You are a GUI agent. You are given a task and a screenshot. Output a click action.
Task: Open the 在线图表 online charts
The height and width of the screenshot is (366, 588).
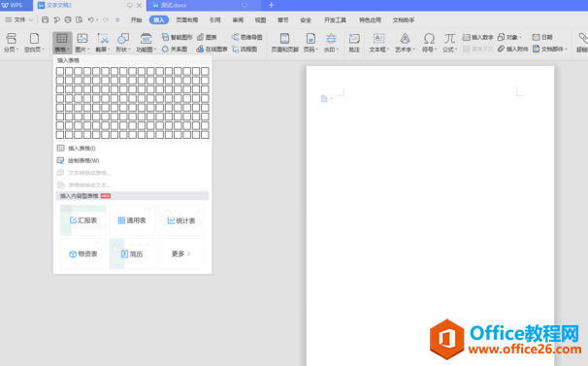[x=212, y=50]
